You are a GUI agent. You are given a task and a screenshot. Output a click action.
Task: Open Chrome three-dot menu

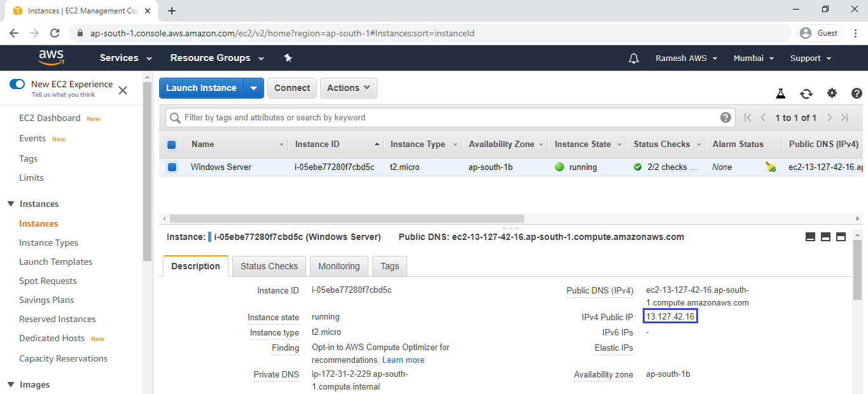pyautogui.click(x=856, y=33)
